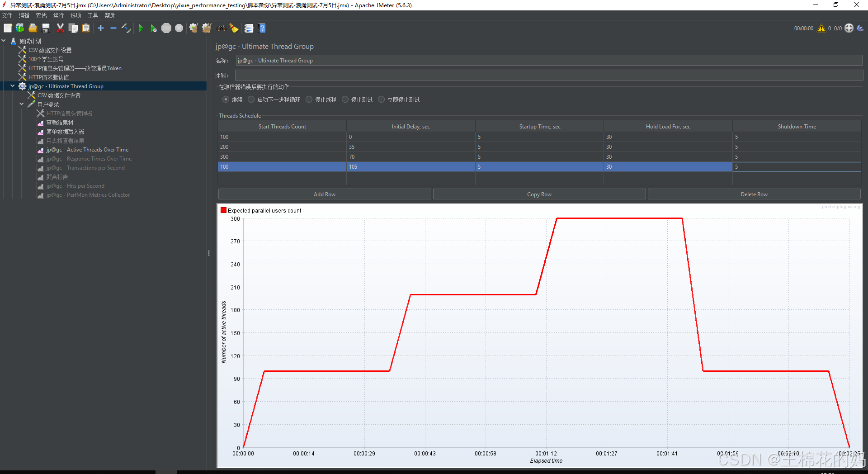Screen dimensions: 868x474
Task: Expand all nodes with the plus icon
Action: 101,28
